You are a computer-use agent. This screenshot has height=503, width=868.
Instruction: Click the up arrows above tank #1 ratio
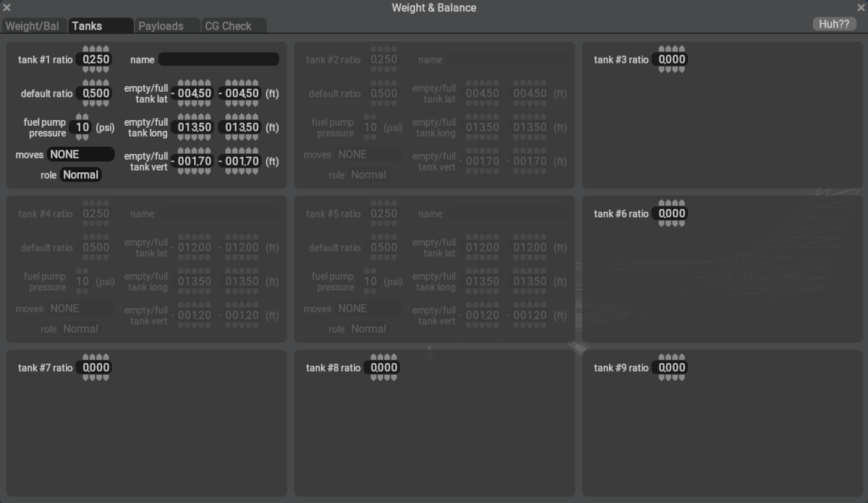coord(95,50)
